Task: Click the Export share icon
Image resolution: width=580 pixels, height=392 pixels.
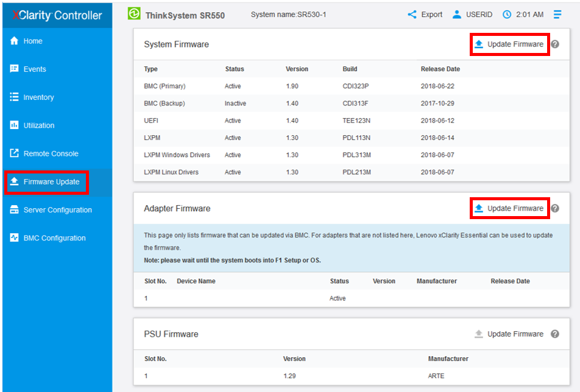Action: 412,15
